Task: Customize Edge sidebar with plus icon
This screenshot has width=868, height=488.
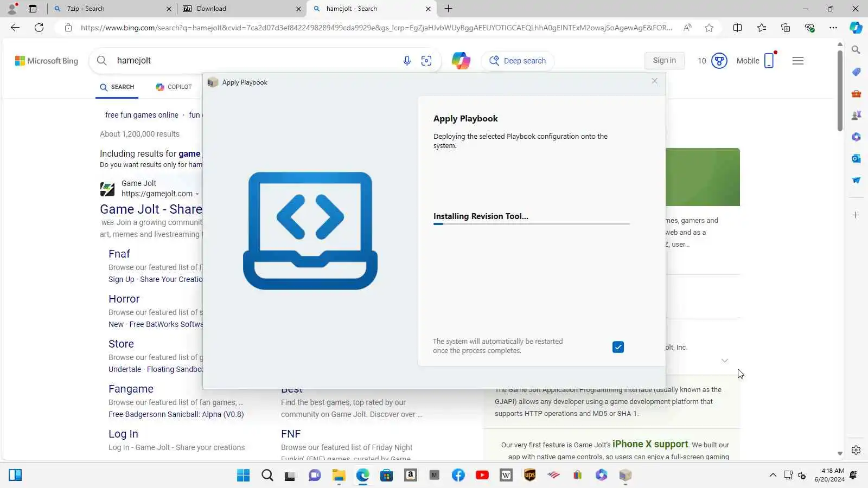Action: (x=856, y=215)
